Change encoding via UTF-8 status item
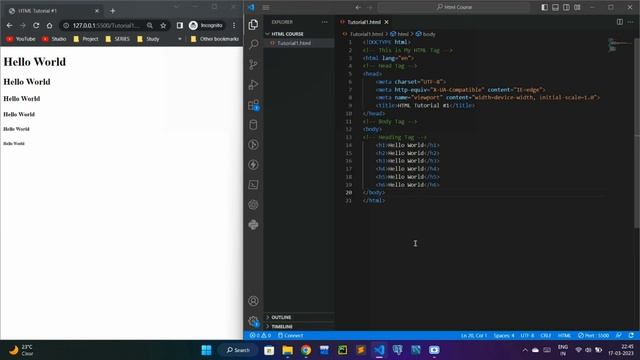 527,336
